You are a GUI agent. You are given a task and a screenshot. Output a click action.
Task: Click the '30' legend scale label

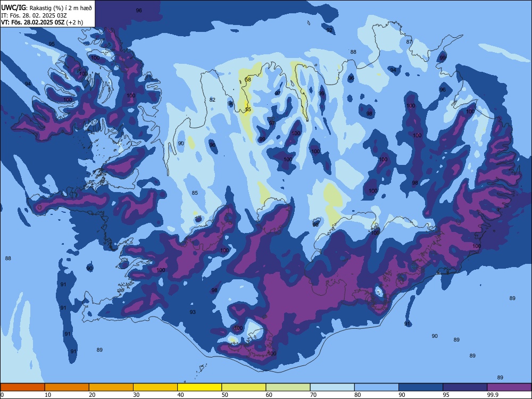[x=136, y=395]
